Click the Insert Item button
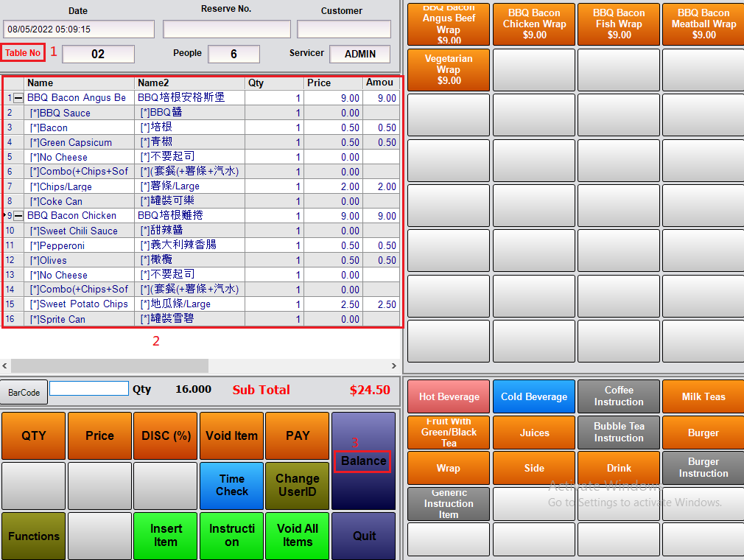Image resolution: width=744 pixels, height=560 pixels. [x=166, y=536]
